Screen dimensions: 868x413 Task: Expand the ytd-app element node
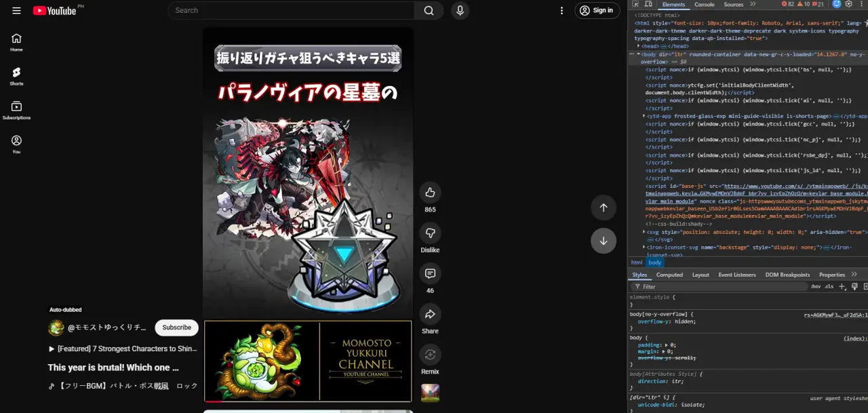point(644,116)
